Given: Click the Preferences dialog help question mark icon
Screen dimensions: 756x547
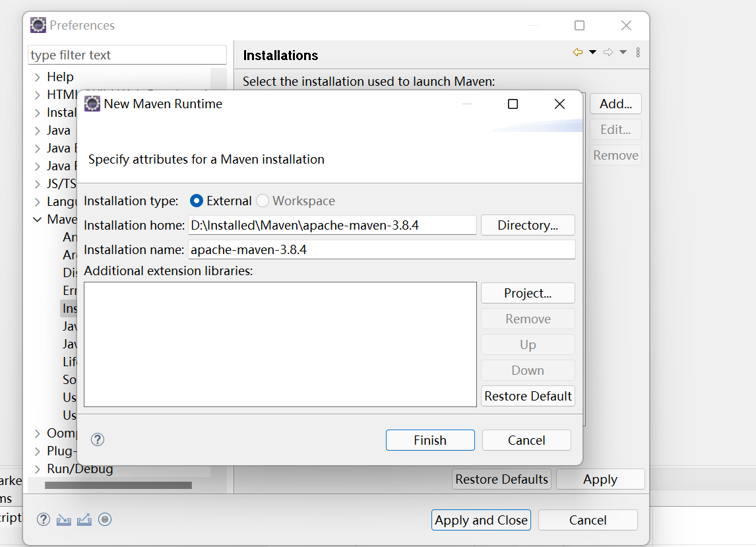Looking at the screenshot, I should pos(43,519).
